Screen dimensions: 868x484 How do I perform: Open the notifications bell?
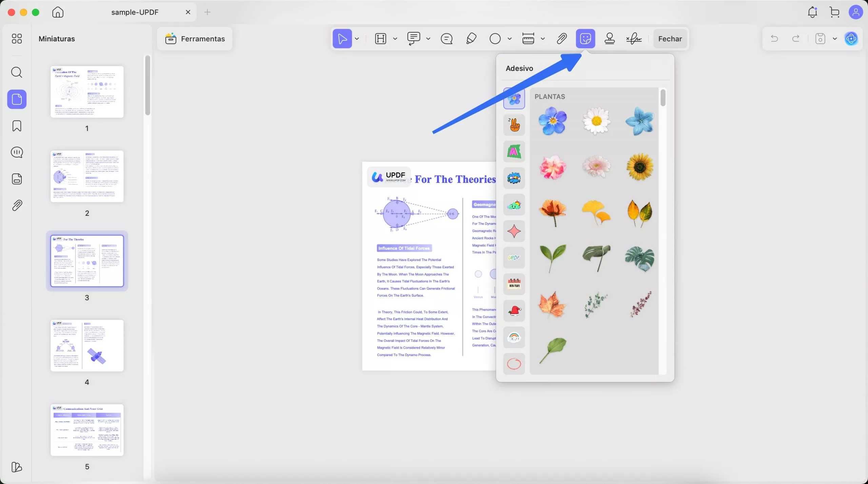(812, 12)
